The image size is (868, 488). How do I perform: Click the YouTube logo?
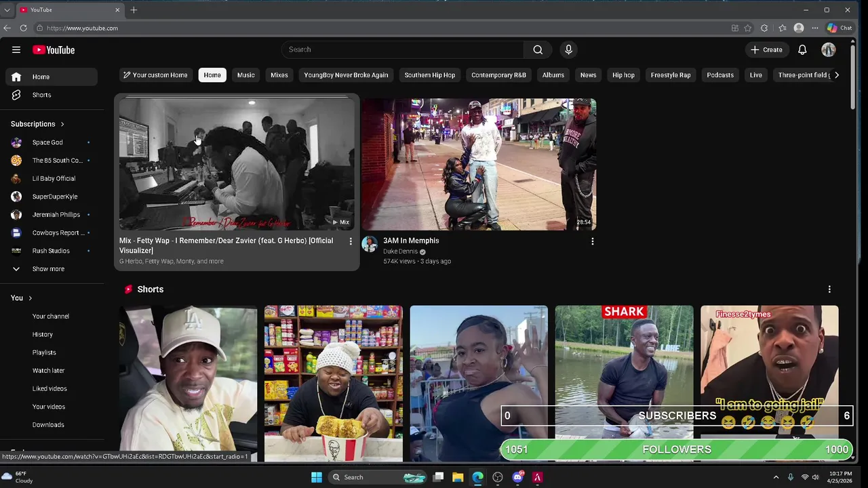(x=54, y=49)
